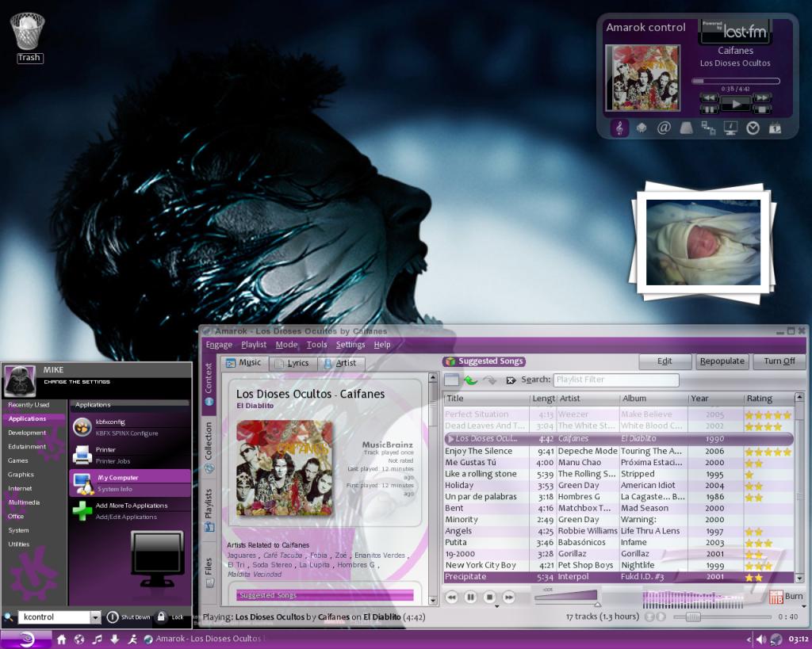The width and height of the screenshot is (812, 649).
Task: Click the clock icon in widget bar
Action: pos(753,128)
